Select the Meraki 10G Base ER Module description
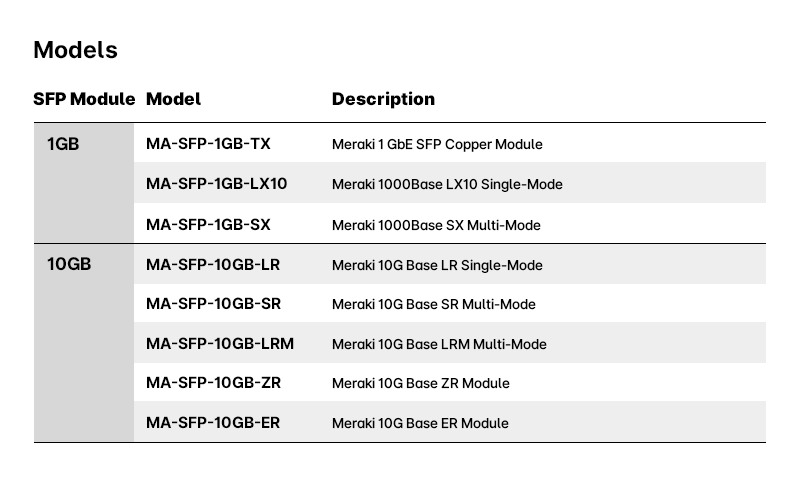The width and height of the screenshot is (800, 478). click(420, 423)
